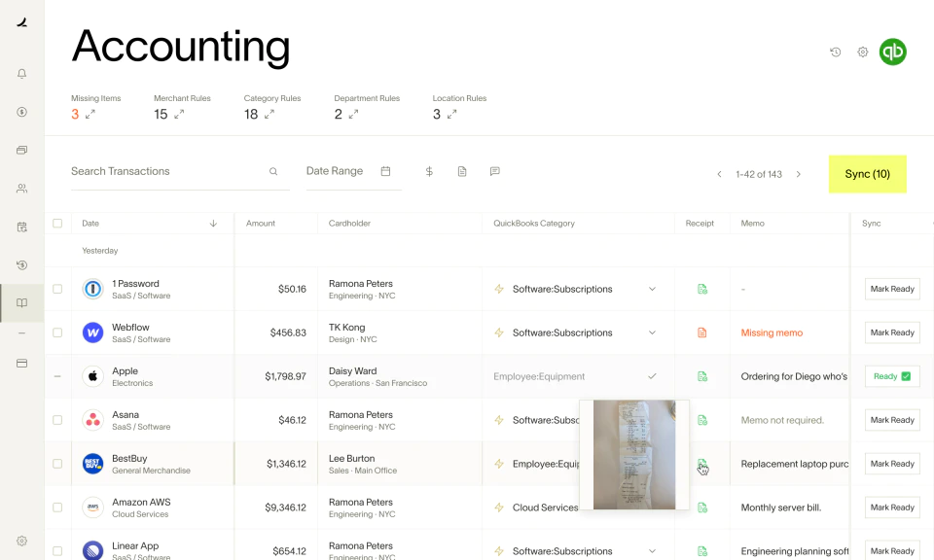Click the memo document filter icon
The height and width of the screenshot is (560, 934).
(461, 171)
